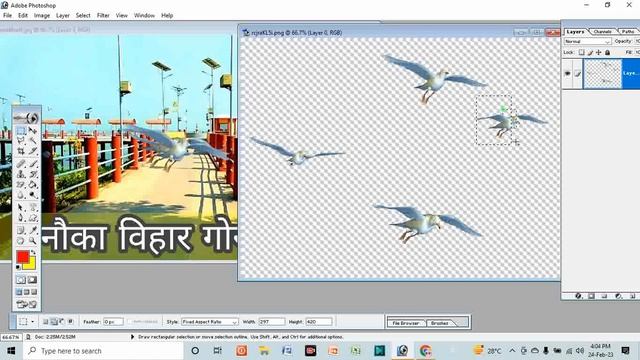This screenshot has height=360, width=640.
Task: Open Task View on taskbar
Action: click(x=218, y=351)
